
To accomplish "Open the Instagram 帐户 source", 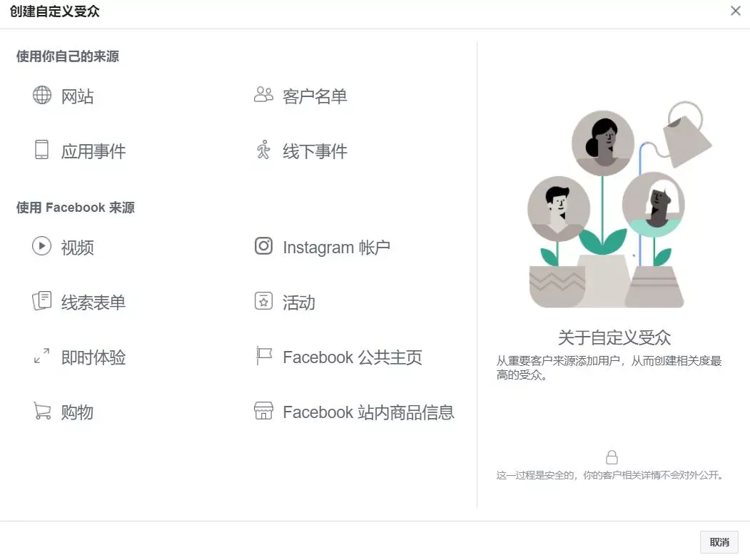I will (x=322, y=248).
